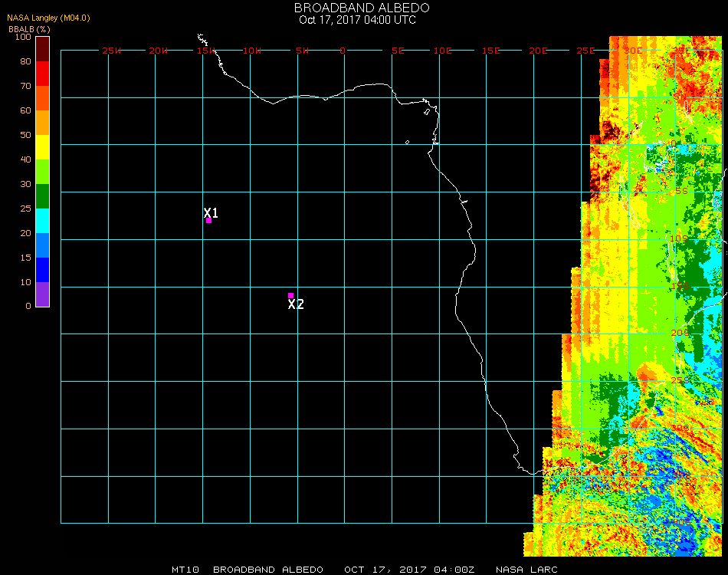The width and height of the screenshot is (728, 575).
Task: Click the legend tick value "50"
Action: click(x=25, y=135)
